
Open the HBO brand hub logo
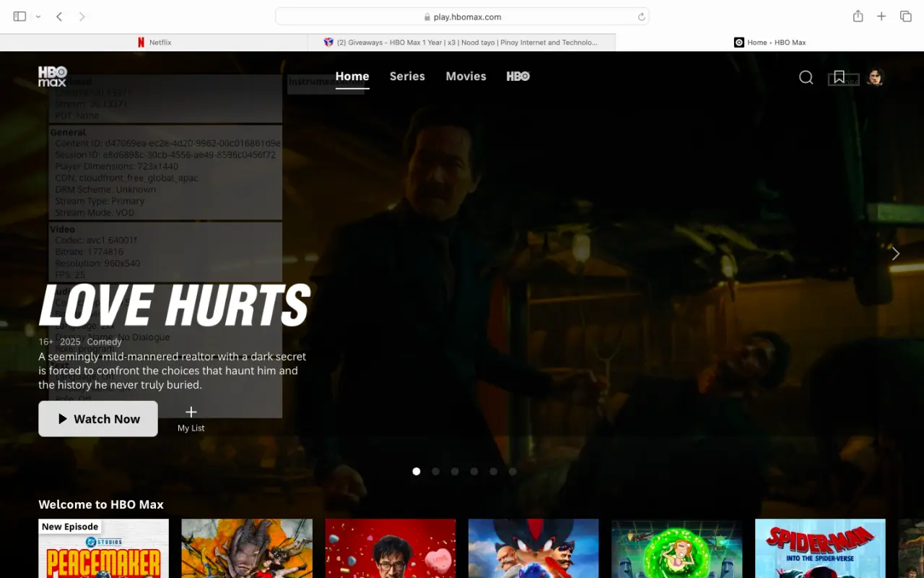[518, 77]
